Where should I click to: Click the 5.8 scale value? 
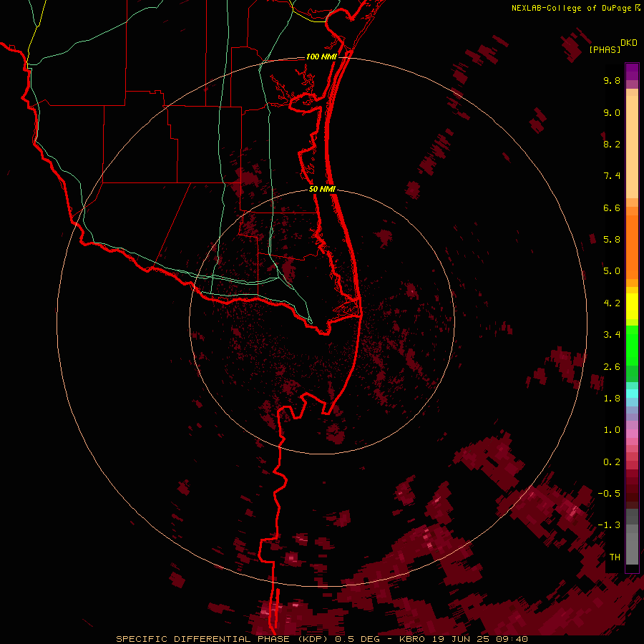612,240
